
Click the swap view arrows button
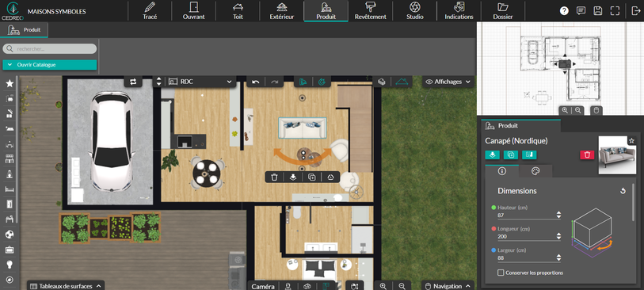133,82
